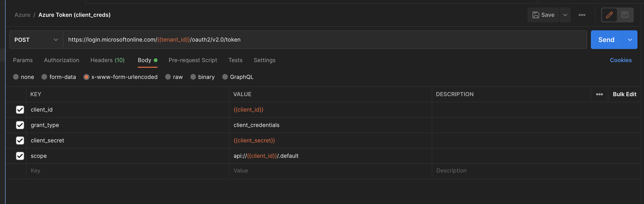The height and width of the screenshot is (204, 644).
Task: Click the Azure breadcrumb link
Action: click(22, 15)
